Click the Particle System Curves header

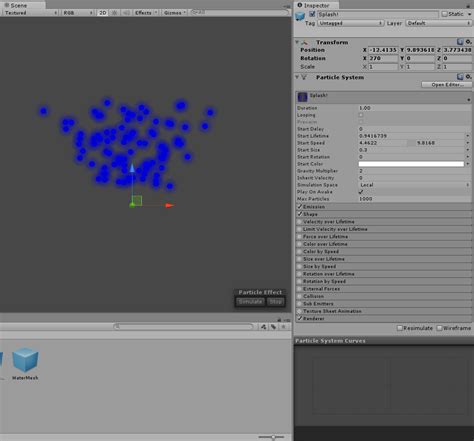(x=383, y=341)
